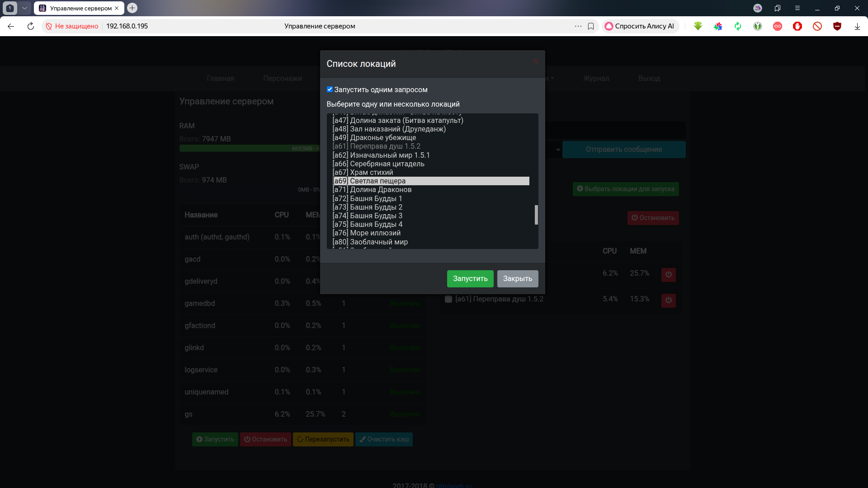This screenshot has width=868, height=488.
Task: Click the browser reload icon
Action: (x=30, y=26)
